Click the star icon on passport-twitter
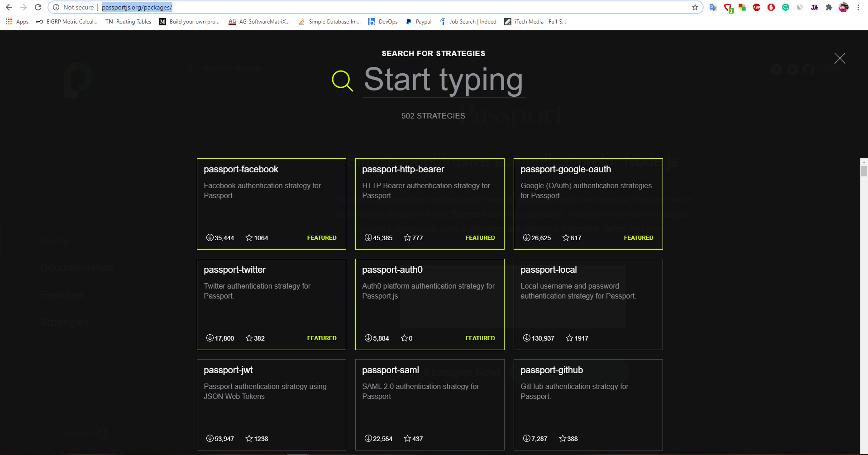Screen dimensions: 868x455 pyautogui.click(x=249, y=338)
